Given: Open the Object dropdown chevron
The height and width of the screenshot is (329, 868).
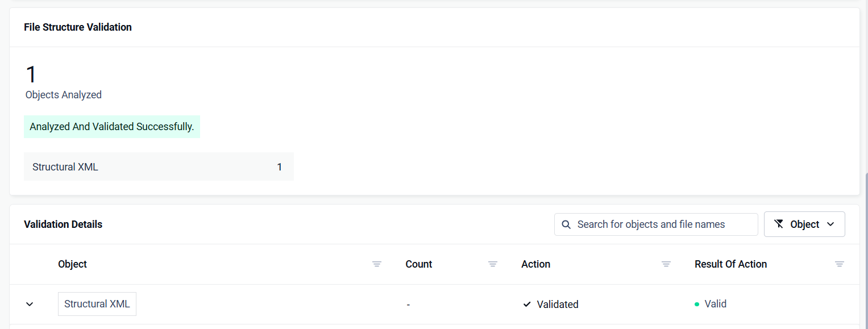Looking at the screenshot, I should click(830, 224).
